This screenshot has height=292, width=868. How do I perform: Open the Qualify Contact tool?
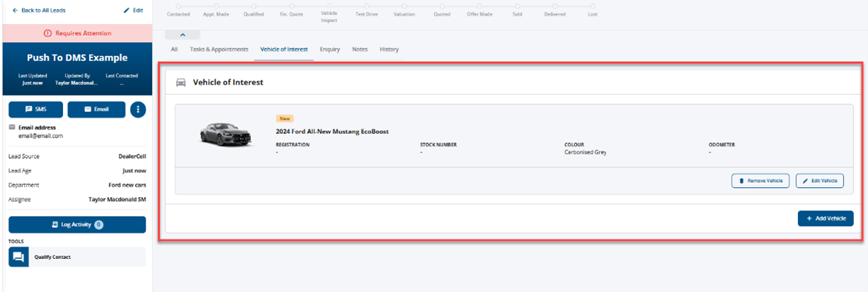77,257
